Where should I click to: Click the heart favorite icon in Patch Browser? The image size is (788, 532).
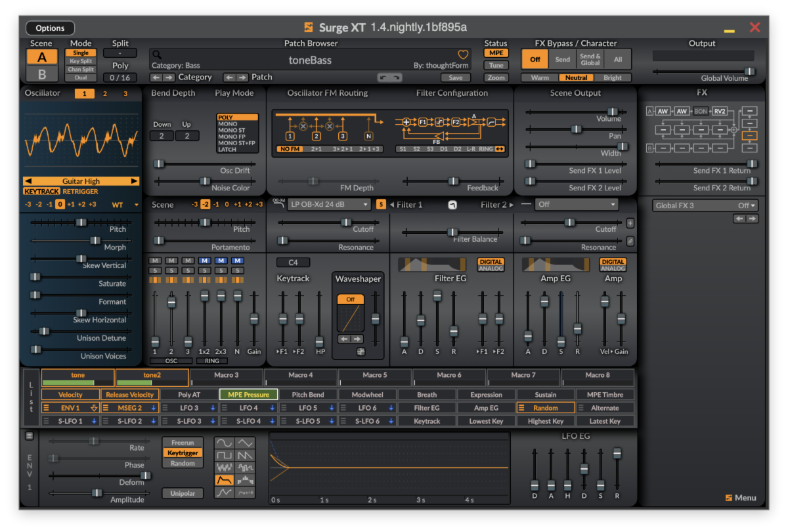[463, 55]
